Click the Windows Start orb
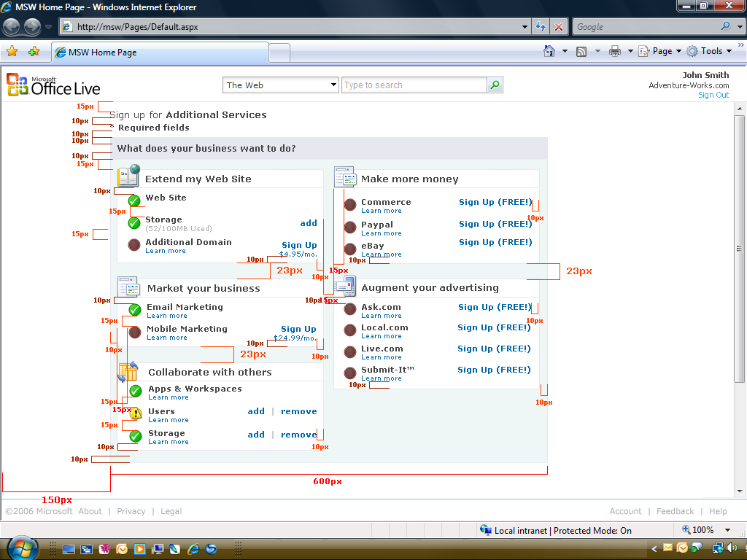This screenshot has height=560, width=747. tap(23, 548)
